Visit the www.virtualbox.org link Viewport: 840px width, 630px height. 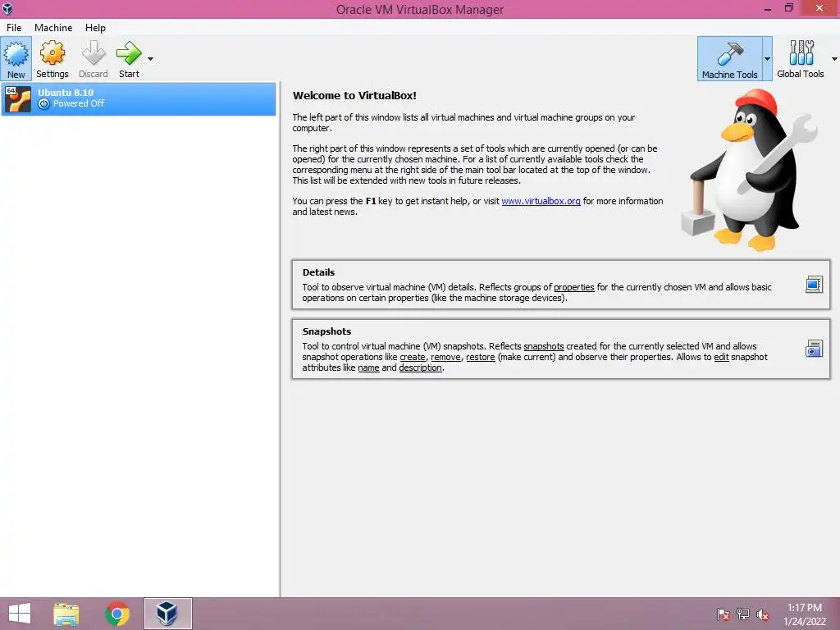click(x=541, y=202)
